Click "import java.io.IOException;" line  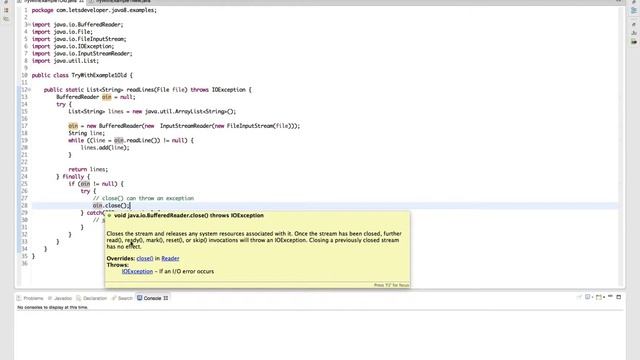click(73, 47)
